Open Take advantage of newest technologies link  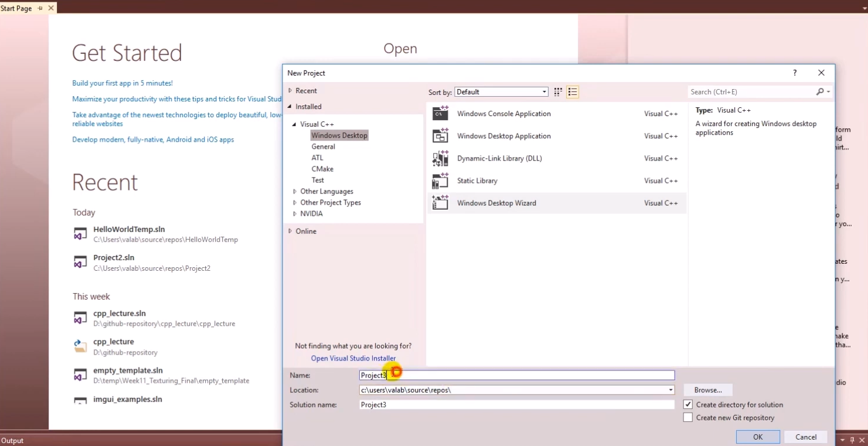177,119
